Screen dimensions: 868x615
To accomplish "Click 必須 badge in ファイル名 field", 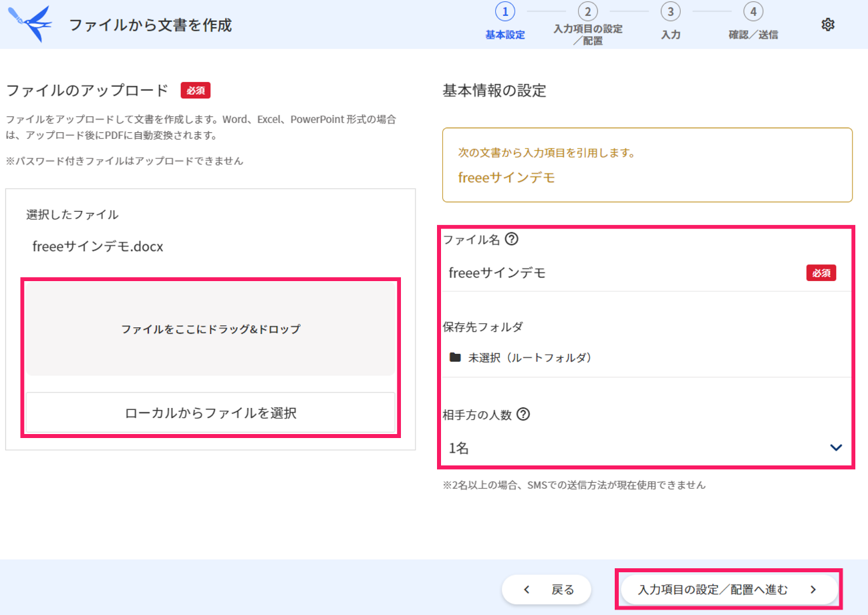I will point(821,272).
